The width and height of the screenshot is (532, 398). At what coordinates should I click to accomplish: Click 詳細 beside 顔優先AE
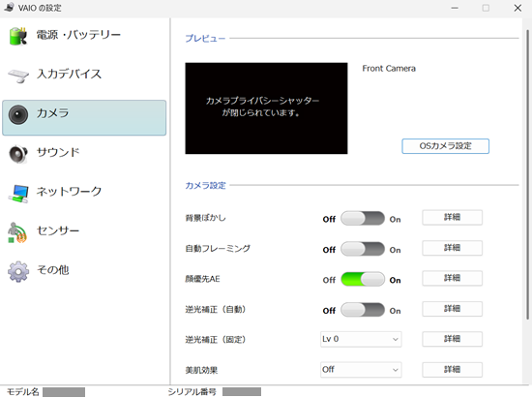coord(453,278)
